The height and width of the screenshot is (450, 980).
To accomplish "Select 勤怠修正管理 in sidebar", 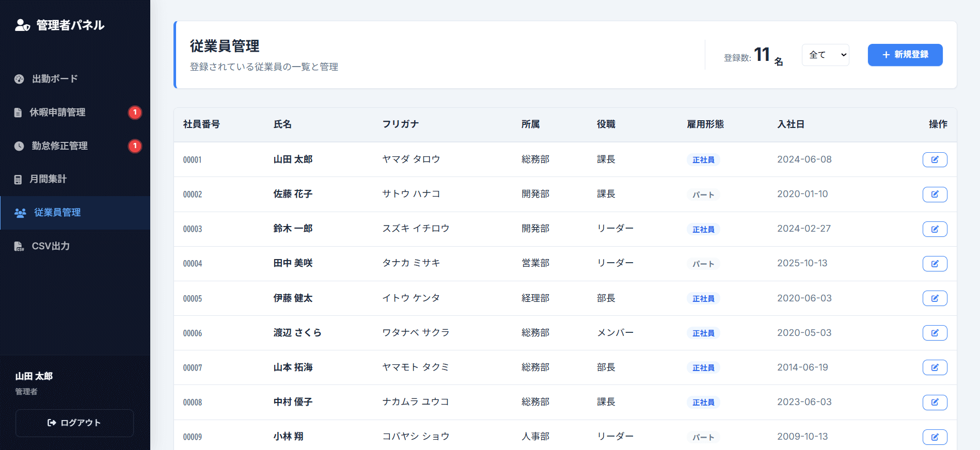I will [x=59, y=146].
